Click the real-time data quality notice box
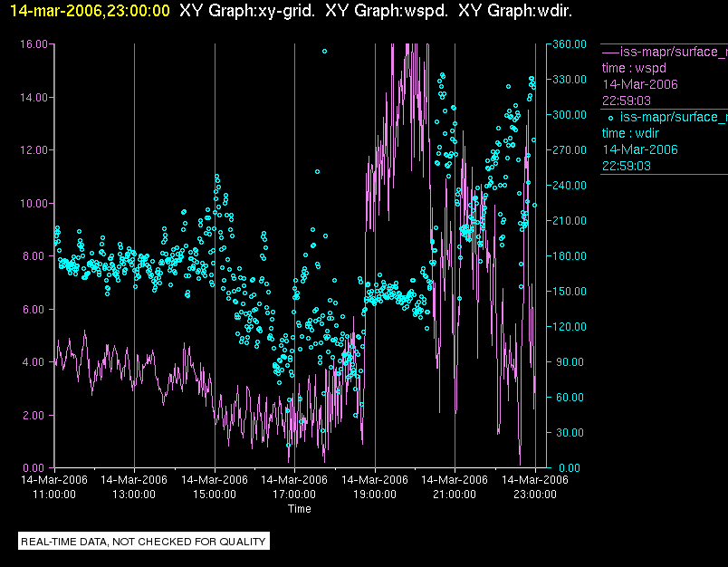 tap(144, 542)
